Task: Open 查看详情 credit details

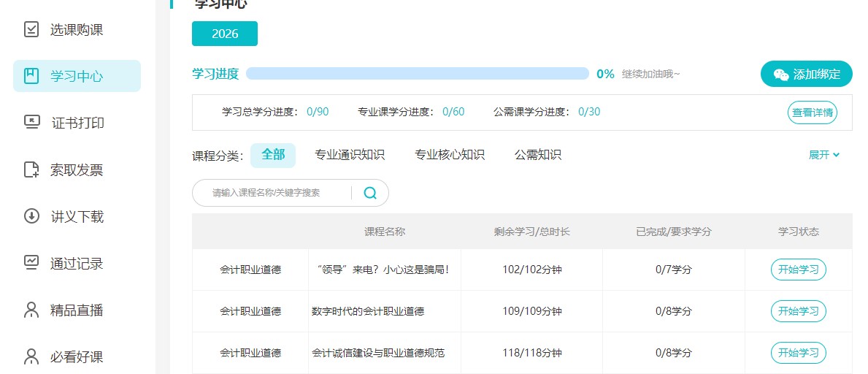Action: (813, 112)
